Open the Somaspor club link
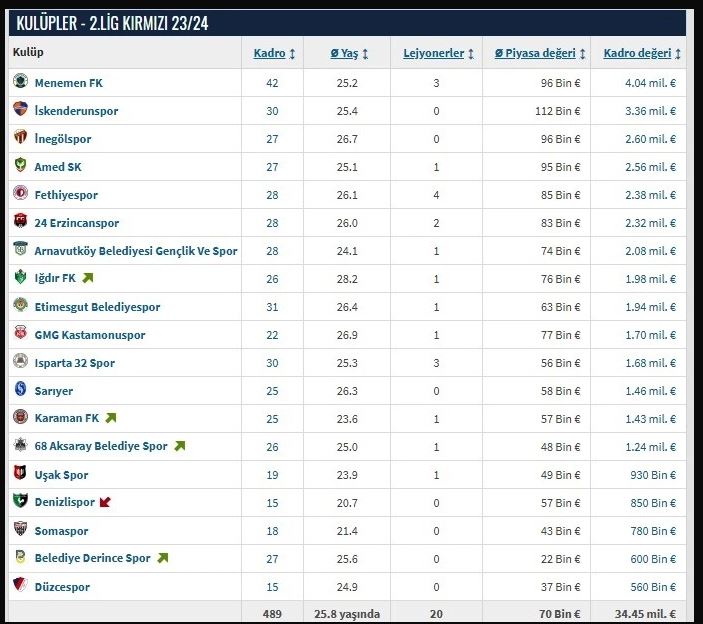This screenshot has height=624, width=703. (61, 531)
